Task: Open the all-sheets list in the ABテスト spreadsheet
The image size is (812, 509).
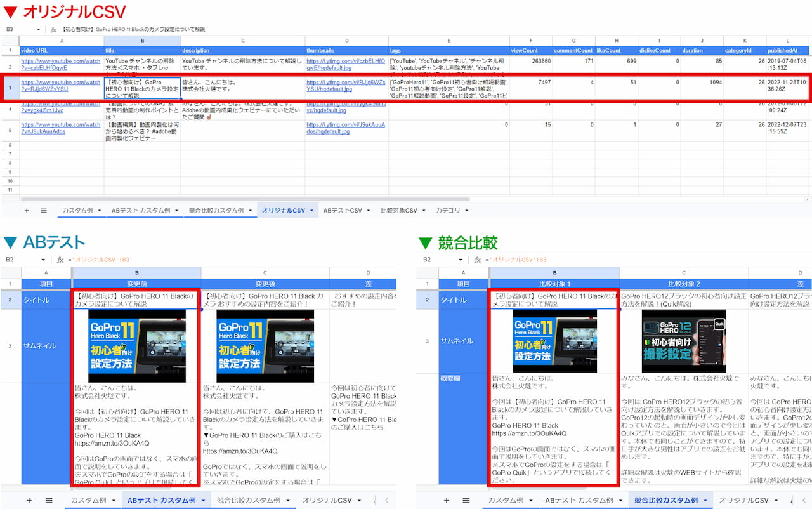Action: (49, 500)
